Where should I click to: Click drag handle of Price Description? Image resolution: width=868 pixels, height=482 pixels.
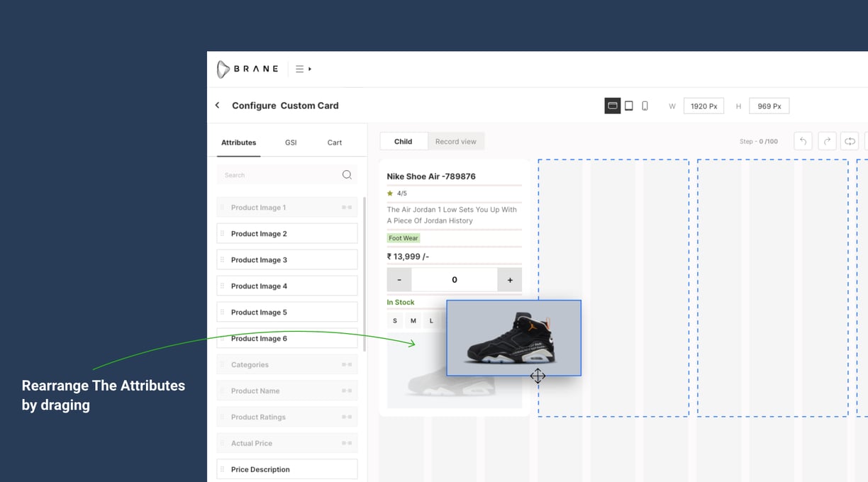(x=222, y=469)
